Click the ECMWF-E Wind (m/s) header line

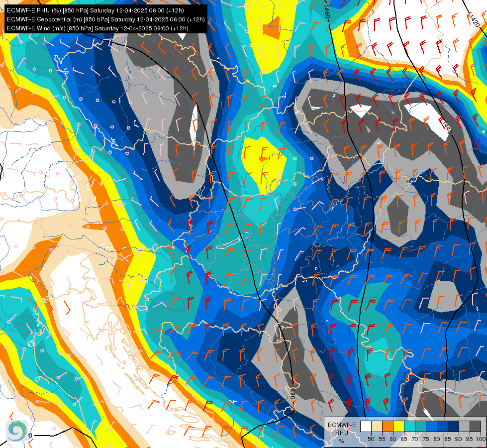click(x=97, y=28)
